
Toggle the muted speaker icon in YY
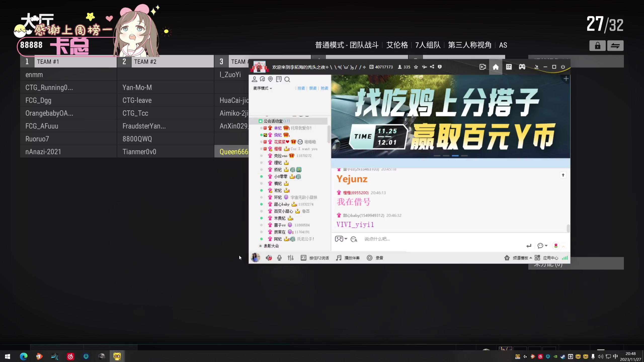coord(268,258)
